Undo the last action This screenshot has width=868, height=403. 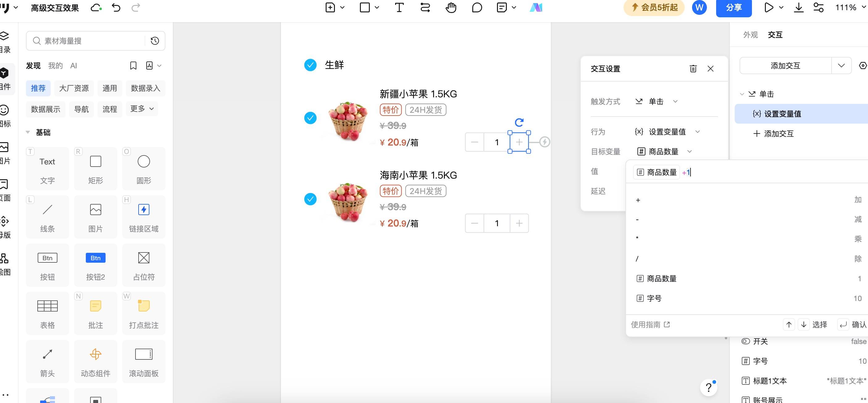[x=116, y=7]
